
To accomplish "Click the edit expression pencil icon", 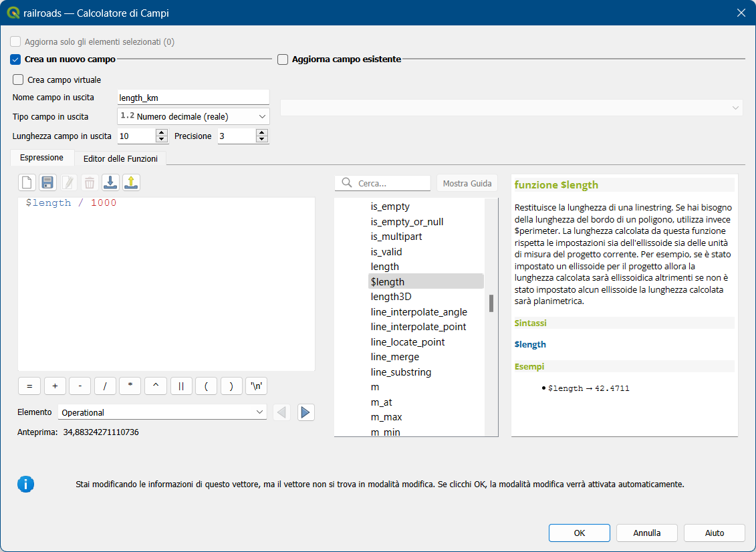I will click(68, 182).
